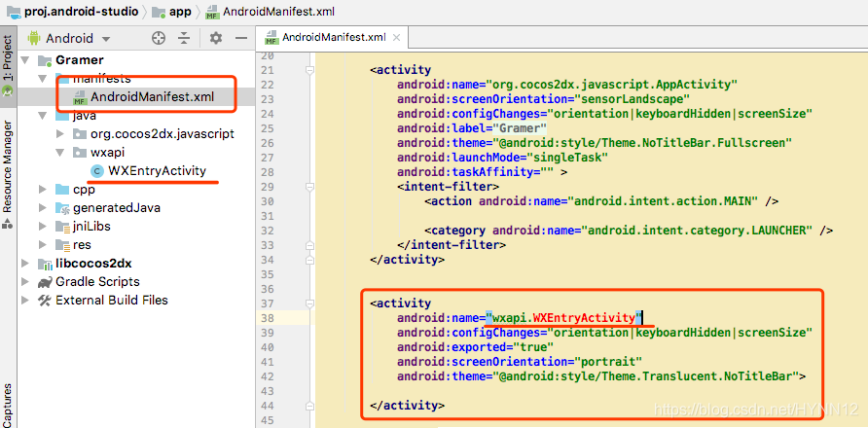The height and width of the screenshot is (428, 868).
Task: Expand the Gradle Scripts node
Action: pos(25,282)
